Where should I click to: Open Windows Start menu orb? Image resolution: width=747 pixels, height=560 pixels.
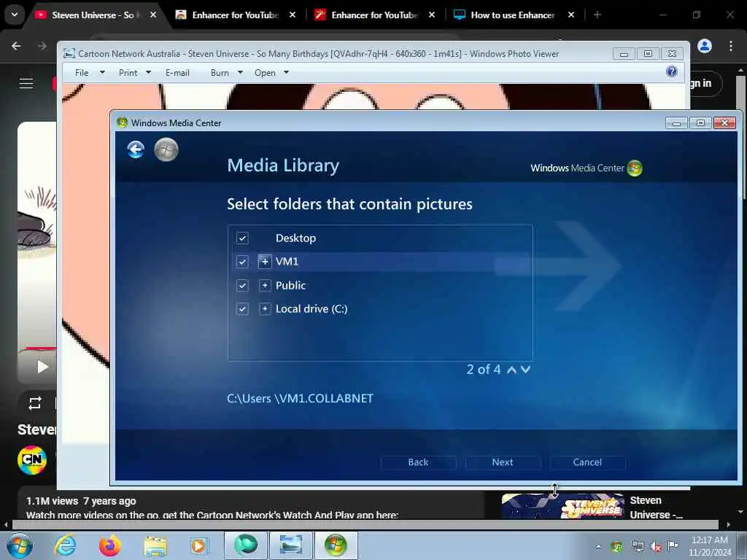[x=20, y=545]
